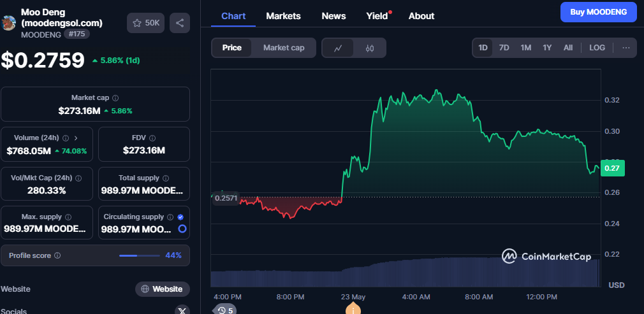
Task: Click the MOODENG ticker symbol text
Action: coord(41,34)
